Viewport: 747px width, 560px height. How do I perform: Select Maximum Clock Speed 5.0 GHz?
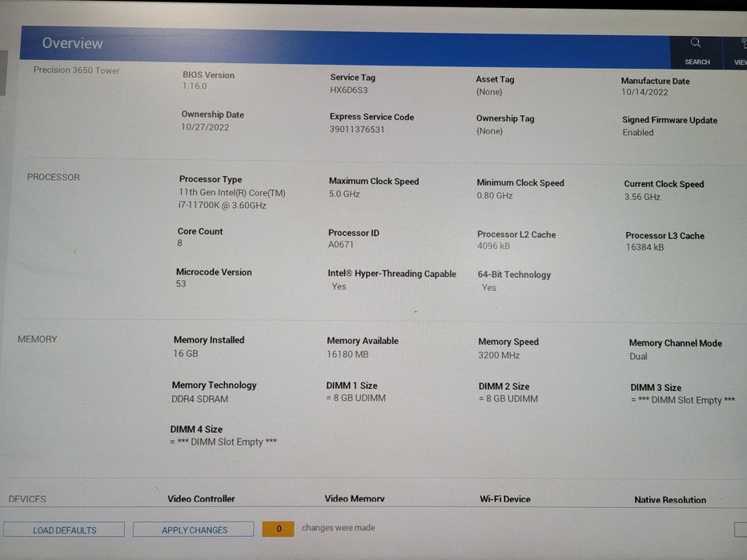click(x=344, y=194)
